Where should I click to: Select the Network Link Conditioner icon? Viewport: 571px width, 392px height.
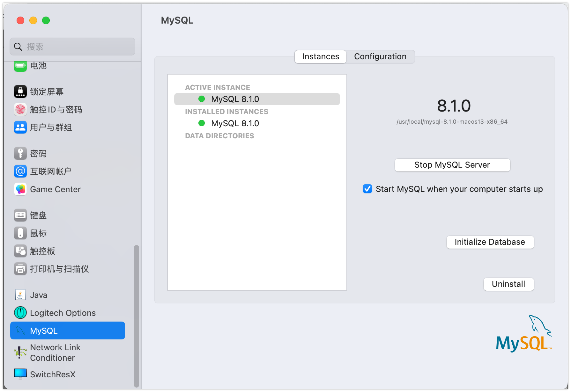[20, 352]
